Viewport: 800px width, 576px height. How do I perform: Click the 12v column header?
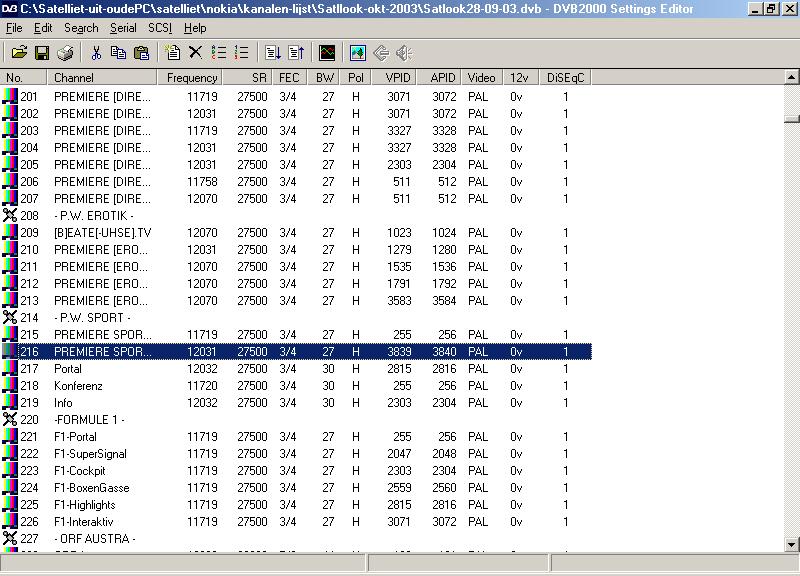(x=520, y=78)
